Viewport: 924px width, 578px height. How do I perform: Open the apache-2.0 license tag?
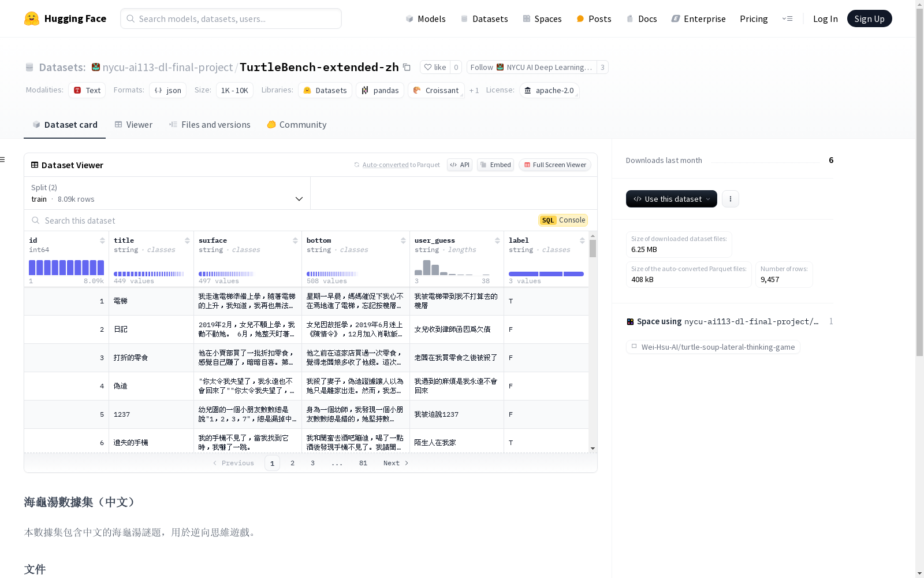[549, 90]
